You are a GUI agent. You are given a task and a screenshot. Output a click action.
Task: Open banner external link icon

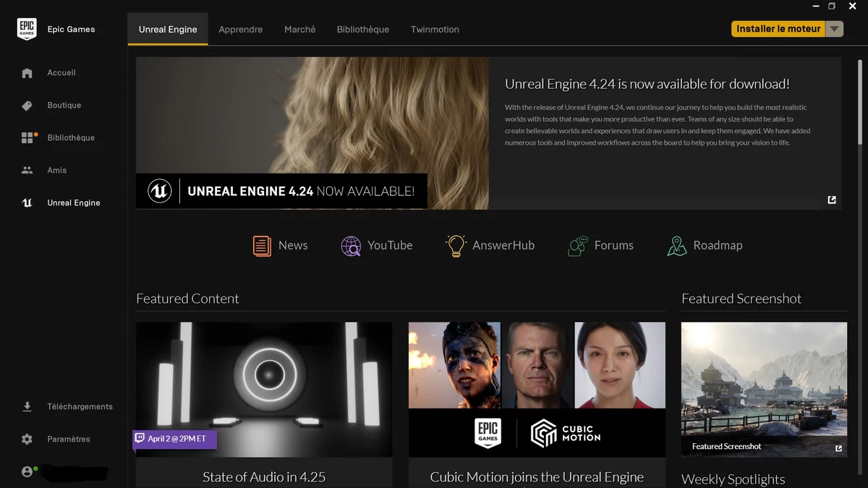[x=832, y=200]
